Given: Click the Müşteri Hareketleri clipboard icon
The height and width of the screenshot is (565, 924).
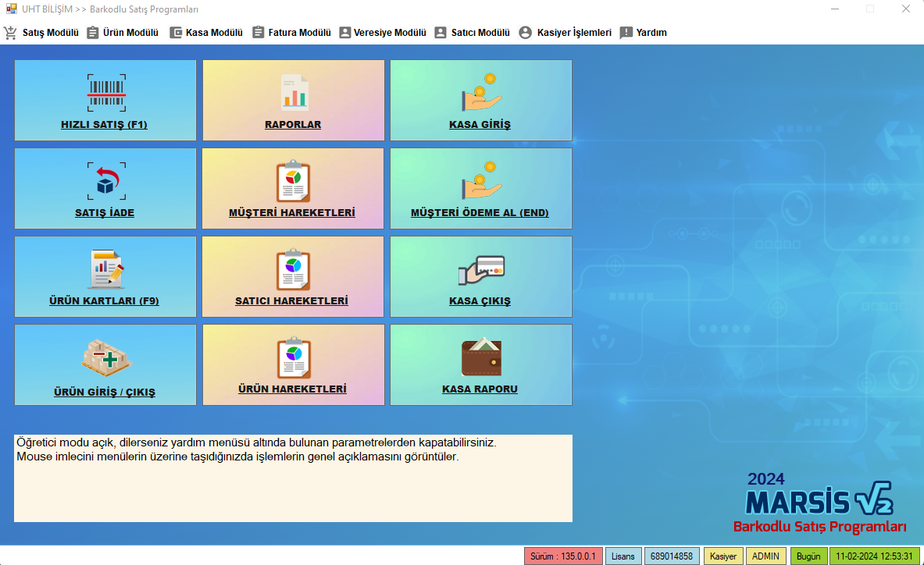Looking at the screenshot, I should 294,182.
